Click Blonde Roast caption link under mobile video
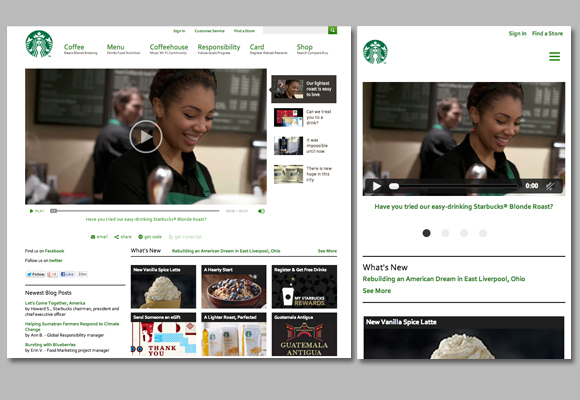 464,206
